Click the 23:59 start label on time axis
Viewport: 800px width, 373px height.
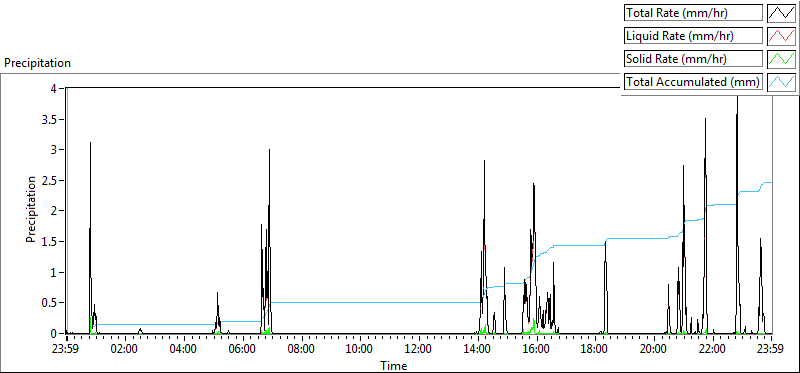66,350
